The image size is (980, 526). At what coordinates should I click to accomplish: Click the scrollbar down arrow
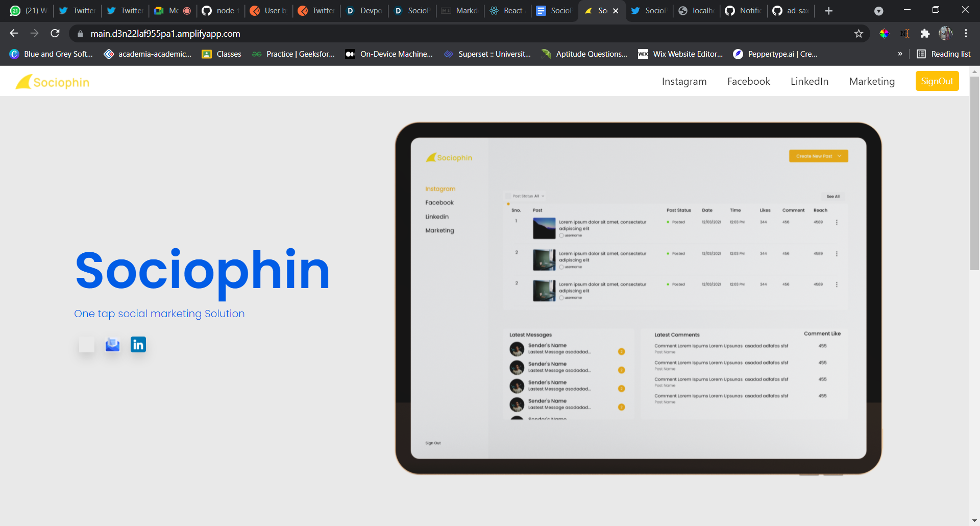click(974, 521)
